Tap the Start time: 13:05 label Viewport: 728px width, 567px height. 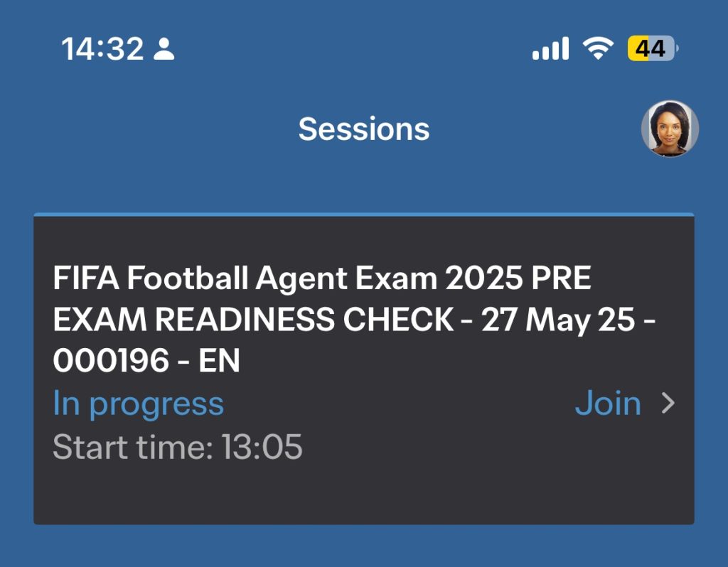pyautogui.click(x=178, y=448)
